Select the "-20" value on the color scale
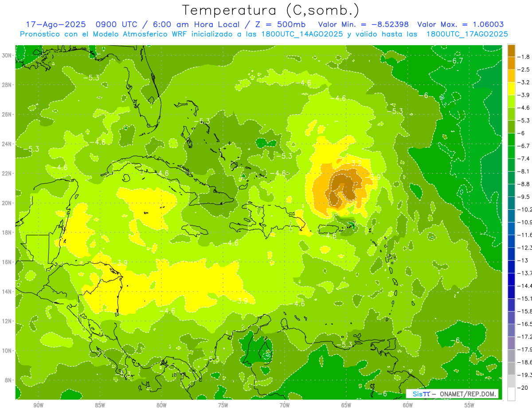This screenshot has width=532, height=411. (522, 388)
